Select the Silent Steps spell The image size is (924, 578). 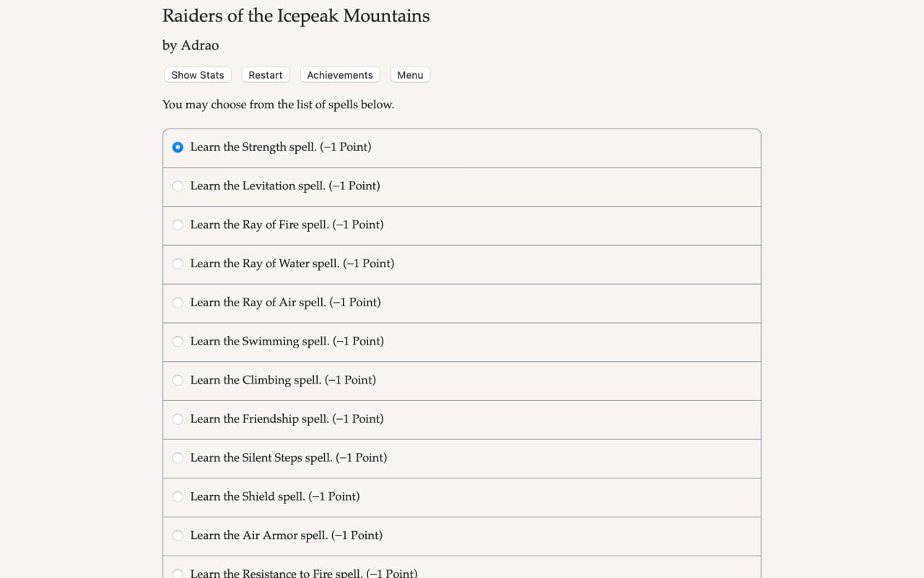(x=178, y=458)
